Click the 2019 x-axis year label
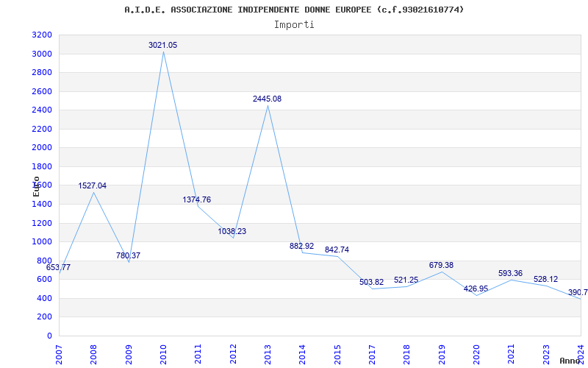Viewport: 588px width, 368px height. tap(442, 355)
